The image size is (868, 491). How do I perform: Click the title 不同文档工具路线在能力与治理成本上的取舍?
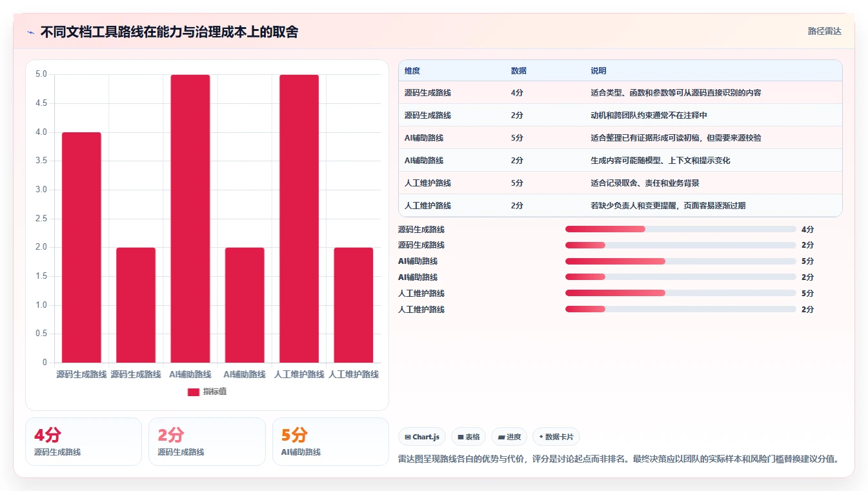[169, 32]
